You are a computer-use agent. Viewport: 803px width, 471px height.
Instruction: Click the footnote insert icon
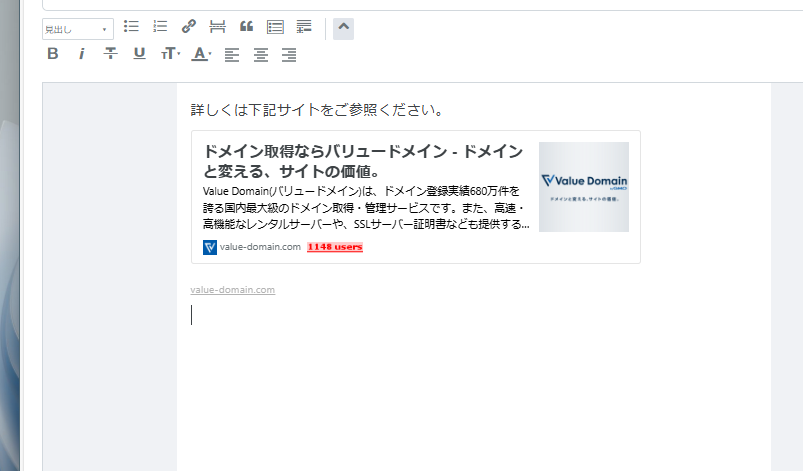coord(304,27)
